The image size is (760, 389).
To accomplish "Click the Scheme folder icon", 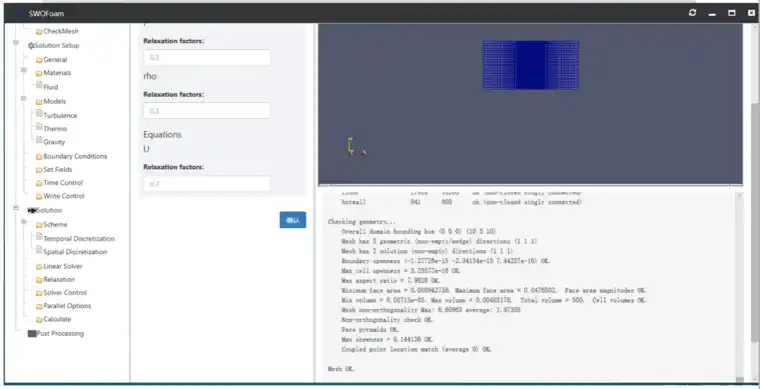I will tap(39, 225).
